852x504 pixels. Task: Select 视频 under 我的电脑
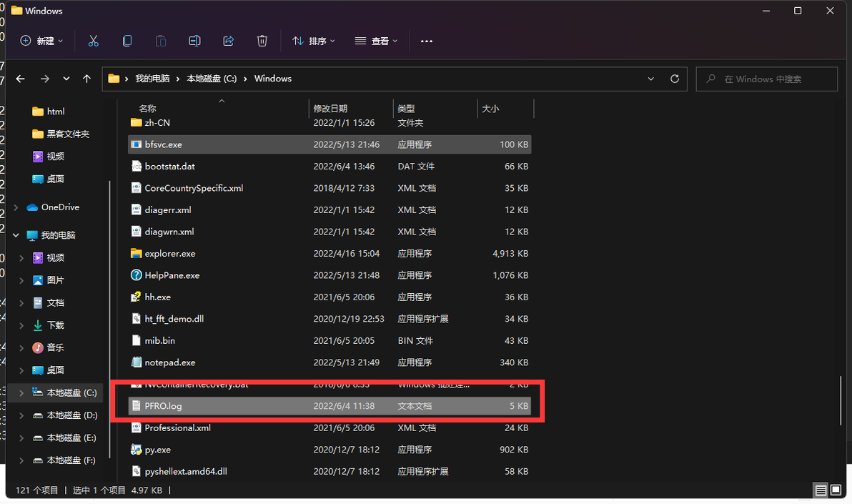coord(49,257)
